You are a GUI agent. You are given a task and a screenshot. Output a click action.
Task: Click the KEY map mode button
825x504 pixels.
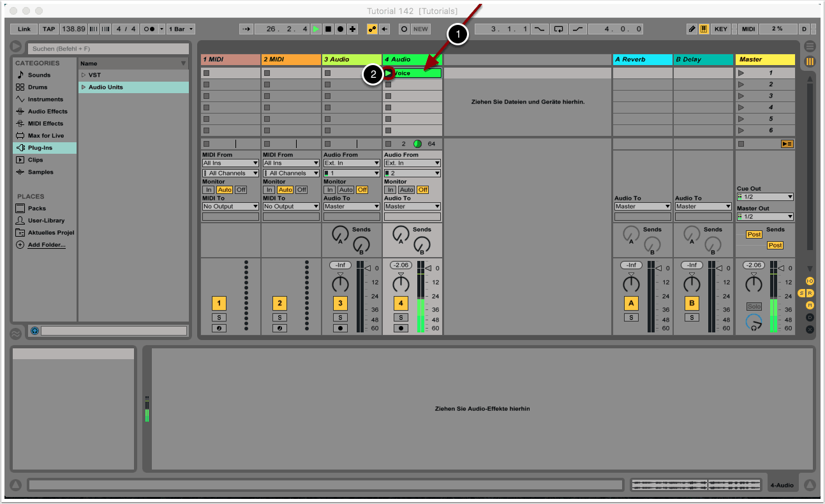[x=720, y=29]
